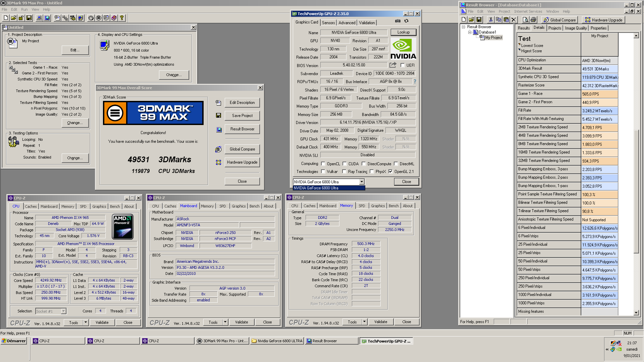644x362 pixels.
Task: Toggle the Vulkan checkbox in GPU-Z
Action: 323,172
